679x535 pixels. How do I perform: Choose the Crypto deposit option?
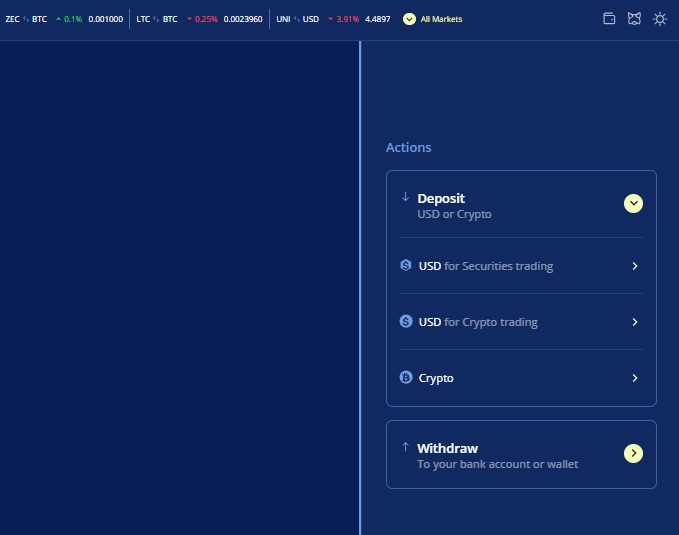click(521, 378)
